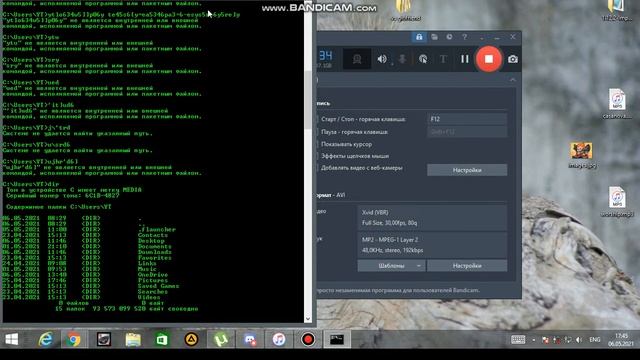The width and height of the screenshot is (640, 360).
Task: Open File Explorer from taskbar
Action: coord(133,339)
